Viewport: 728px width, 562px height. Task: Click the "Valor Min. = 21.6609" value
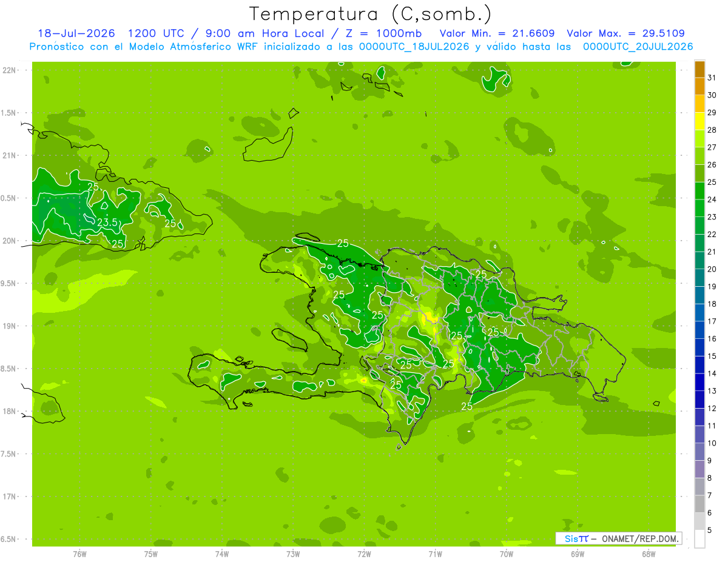(497, 33)
